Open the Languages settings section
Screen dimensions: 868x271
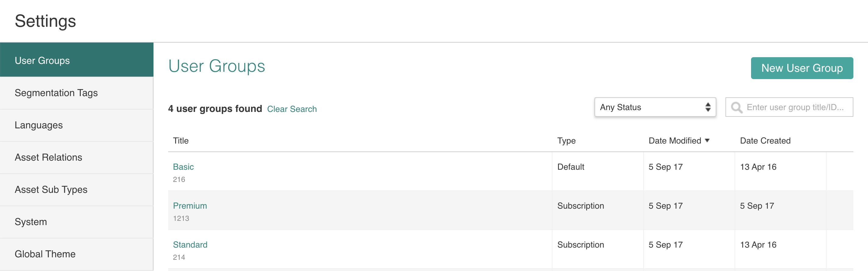point(76,125)
